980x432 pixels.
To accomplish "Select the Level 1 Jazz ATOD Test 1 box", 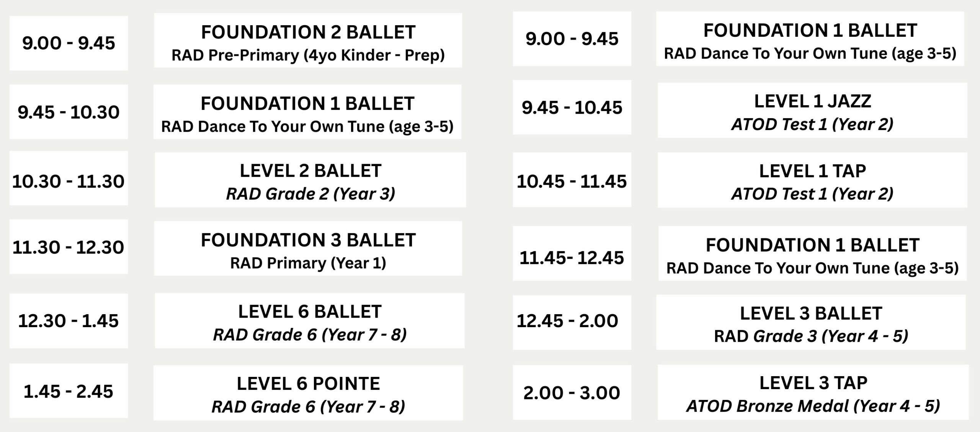I will point(812,110).
